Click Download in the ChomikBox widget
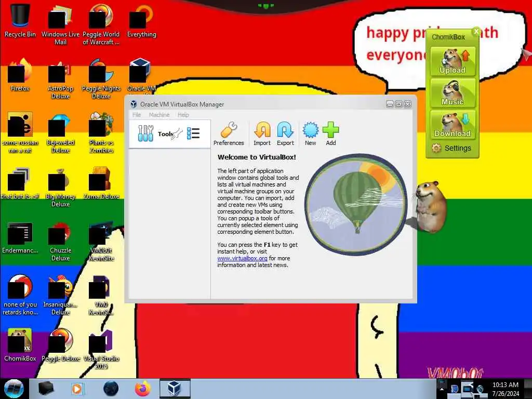The height and width of the screenshot is (399, 532). [453, 125]
